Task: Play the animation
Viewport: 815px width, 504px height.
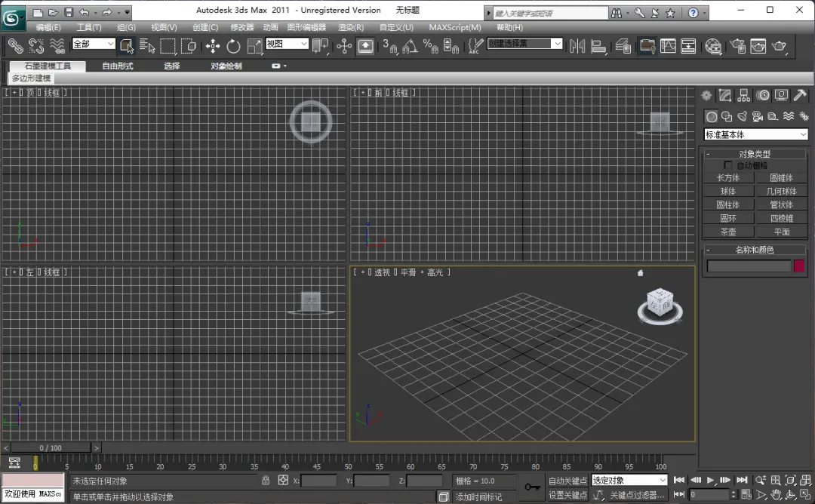Action: tap(710, 480)
